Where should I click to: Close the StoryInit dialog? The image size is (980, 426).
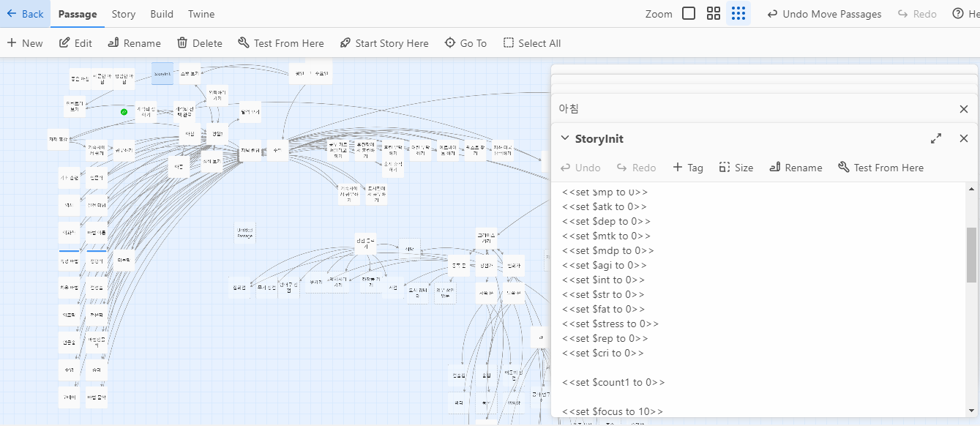tap(963, 138)
